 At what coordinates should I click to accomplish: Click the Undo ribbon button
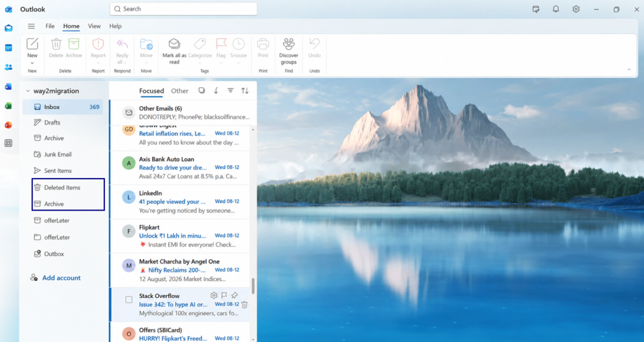click(314, 48)
